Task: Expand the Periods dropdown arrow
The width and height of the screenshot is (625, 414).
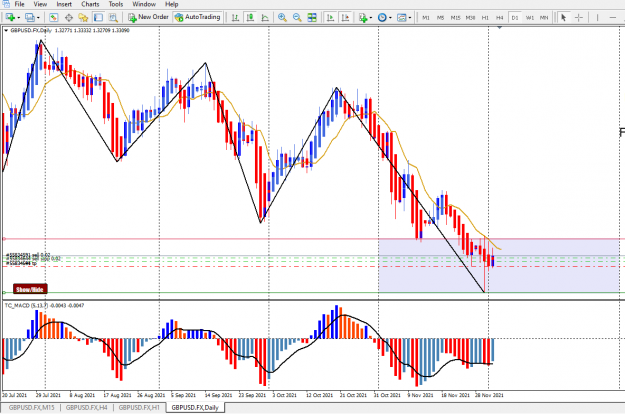Action: coord(390,18)
